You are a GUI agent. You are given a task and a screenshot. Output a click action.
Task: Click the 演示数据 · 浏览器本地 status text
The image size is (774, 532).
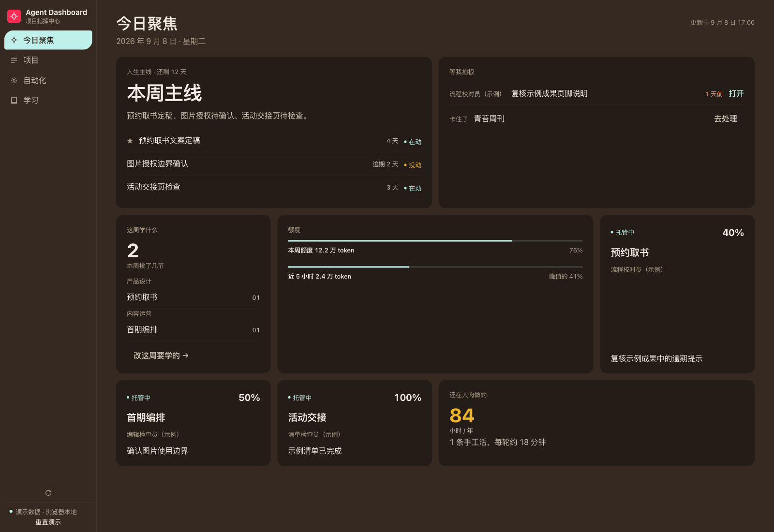[46, 512]
